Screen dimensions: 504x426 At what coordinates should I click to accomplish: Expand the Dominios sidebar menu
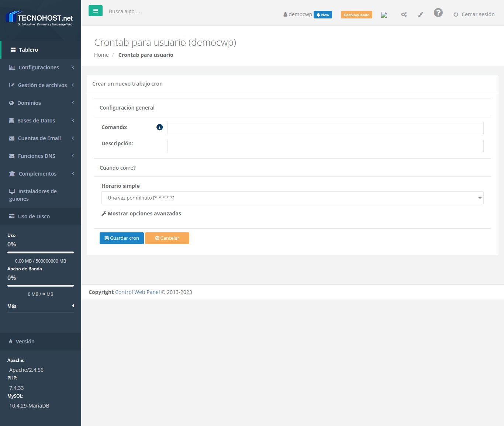41,103
